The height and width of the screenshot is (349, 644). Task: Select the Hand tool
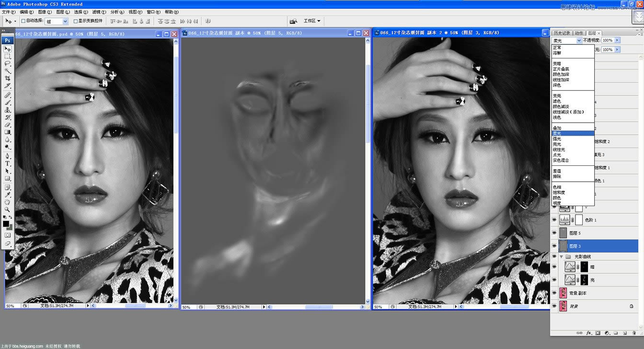(x=8, y=203)
